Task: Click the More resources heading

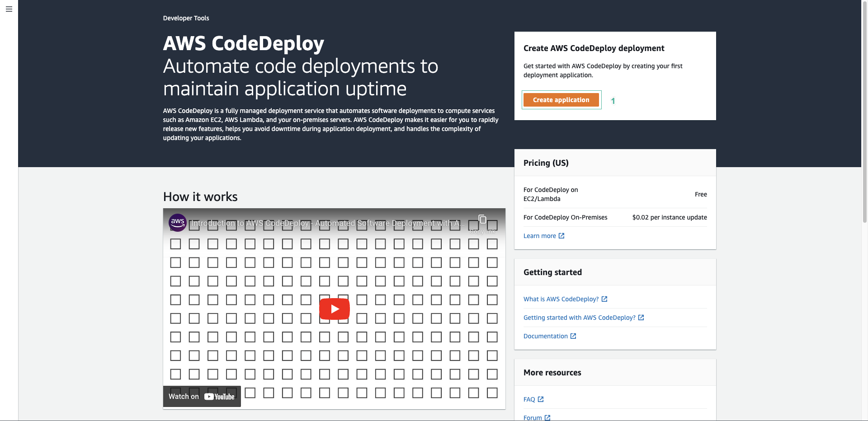Action: coord(552,373)
